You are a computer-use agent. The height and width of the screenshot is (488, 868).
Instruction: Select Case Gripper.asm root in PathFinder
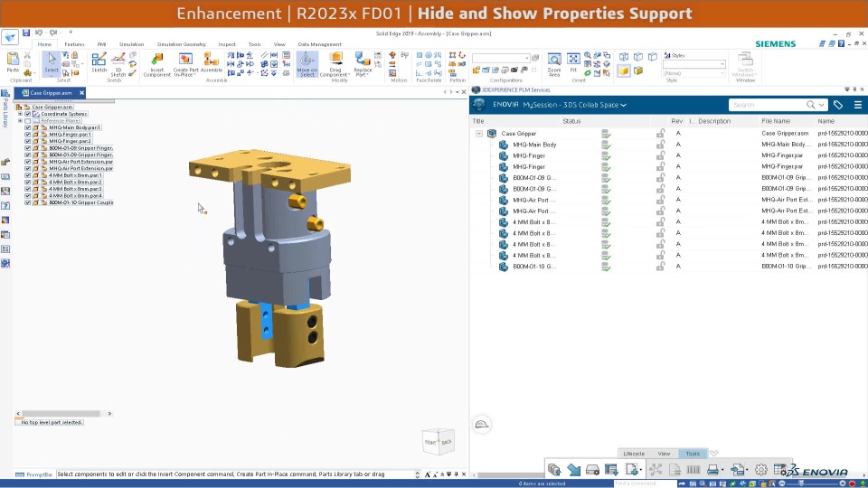point(52,108)
